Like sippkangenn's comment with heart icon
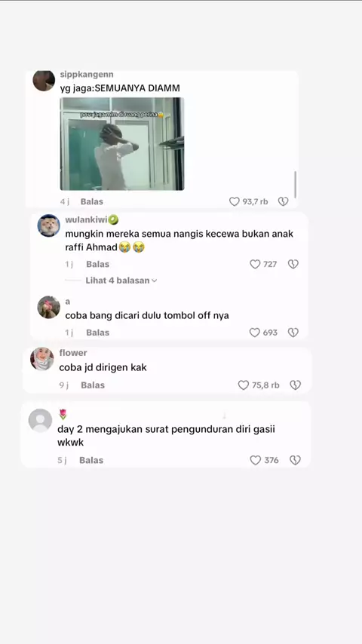This screenshot has height=644, width=362. pos(235,201)
